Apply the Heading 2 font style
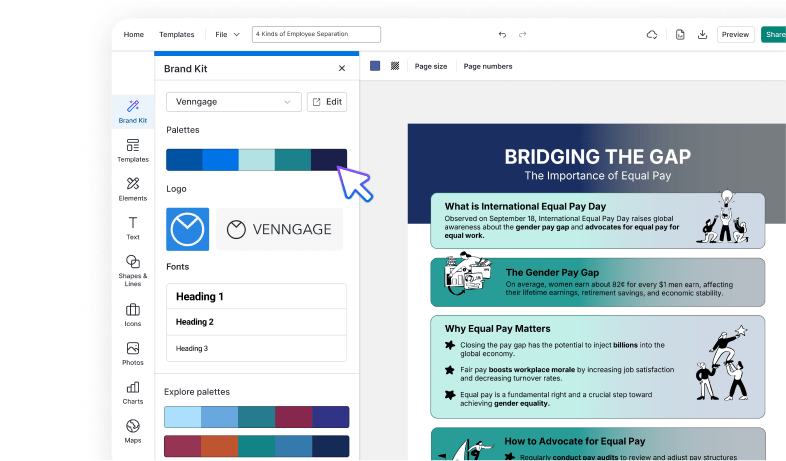 (x=256, y=322)
